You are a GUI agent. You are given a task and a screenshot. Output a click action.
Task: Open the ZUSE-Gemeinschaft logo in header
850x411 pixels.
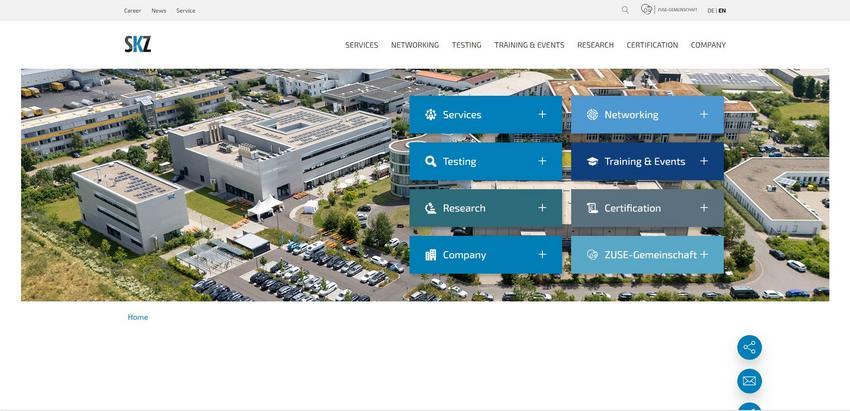(x=669, y=10)
